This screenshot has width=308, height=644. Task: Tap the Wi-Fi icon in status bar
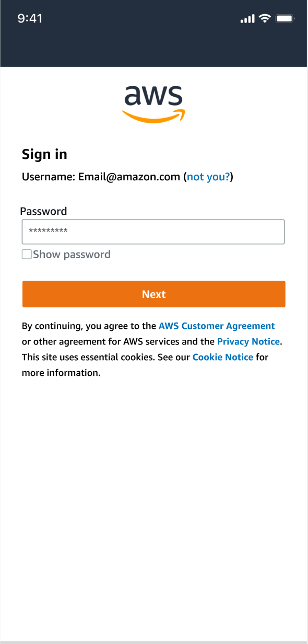[x=264, y=18]
